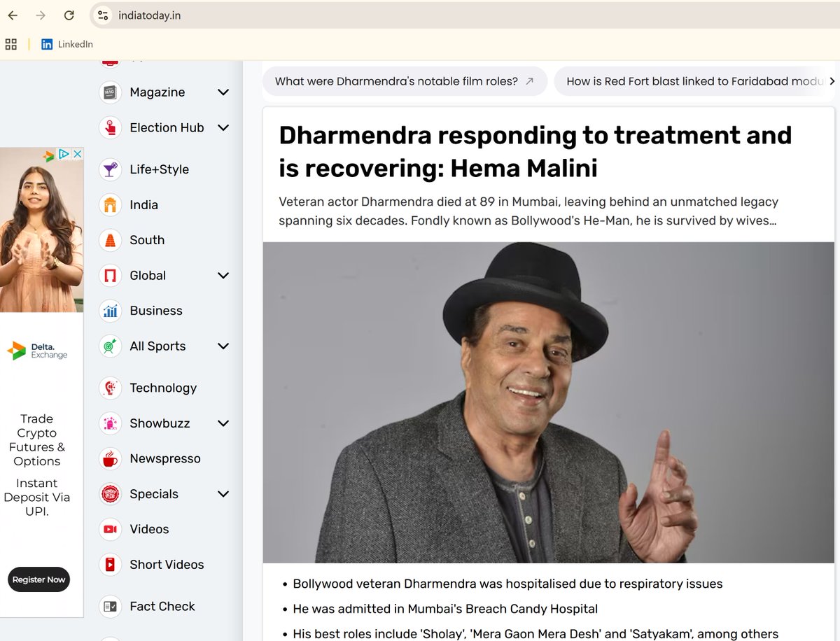The image size is (840, 641).
Task: Click the Dharmendra article photo
Action: click(x=549, y=402)
